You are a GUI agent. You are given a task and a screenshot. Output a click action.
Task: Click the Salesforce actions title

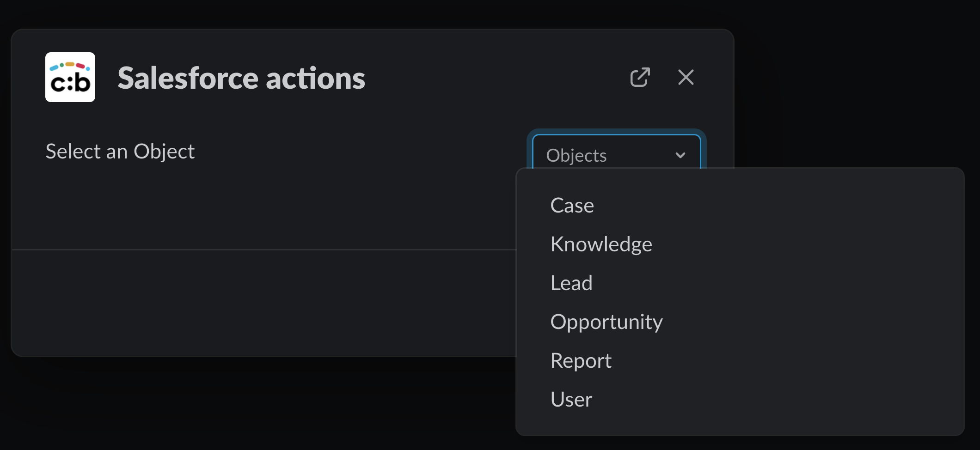tap(241, 78)
